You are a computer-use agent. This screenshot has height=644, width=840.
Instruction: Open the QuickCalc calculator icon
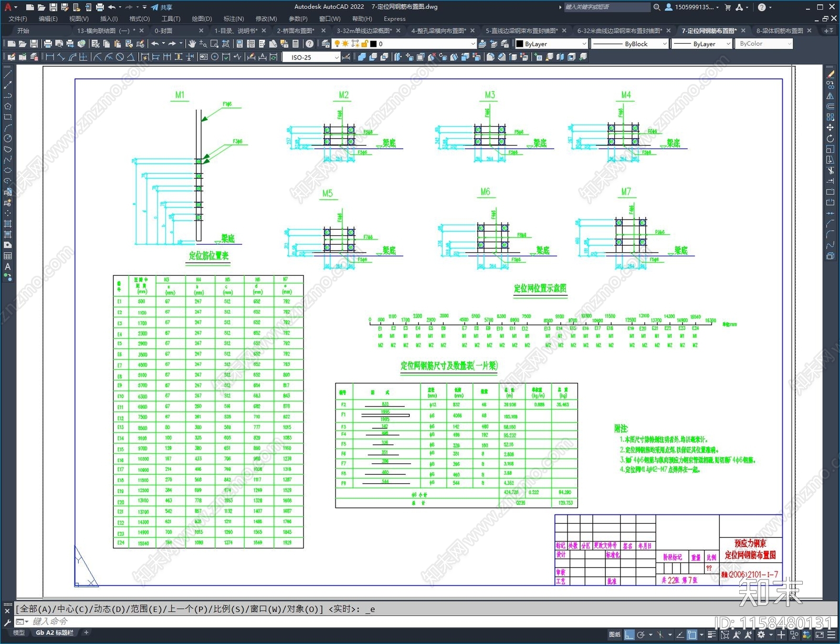[296, 44]
